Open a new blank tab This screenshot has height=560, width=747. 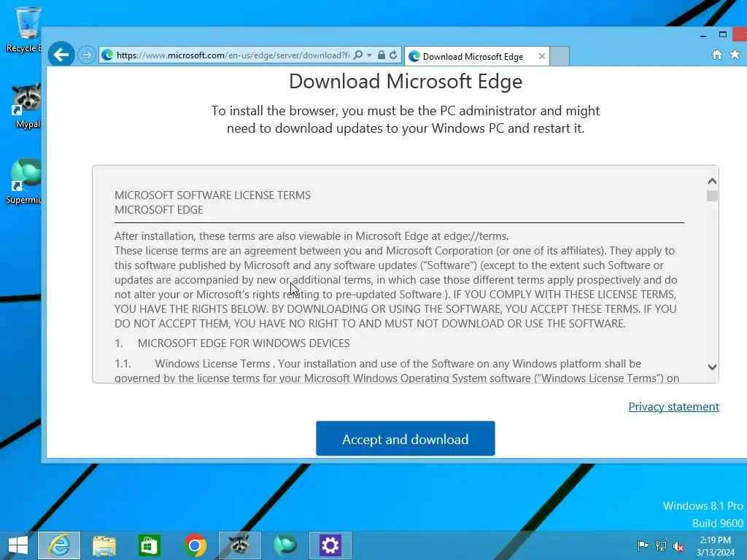click(560, 56)
